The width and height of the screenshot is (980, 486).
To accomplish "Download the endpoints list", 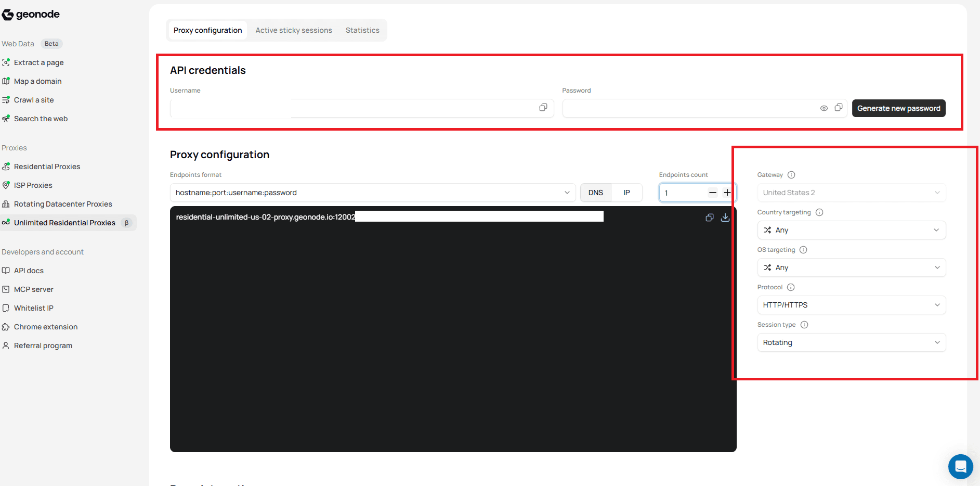I will click(725, 218).
